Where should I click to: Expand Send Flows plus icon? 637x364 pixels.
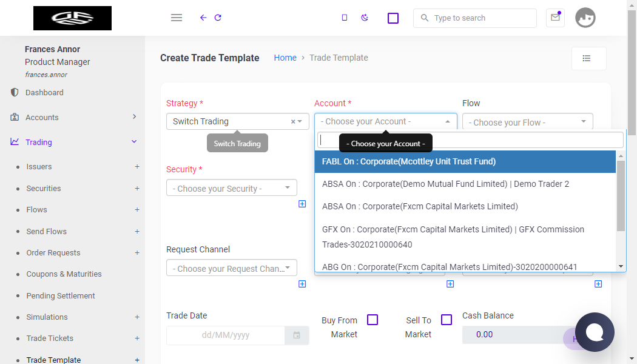click(137, 232)
